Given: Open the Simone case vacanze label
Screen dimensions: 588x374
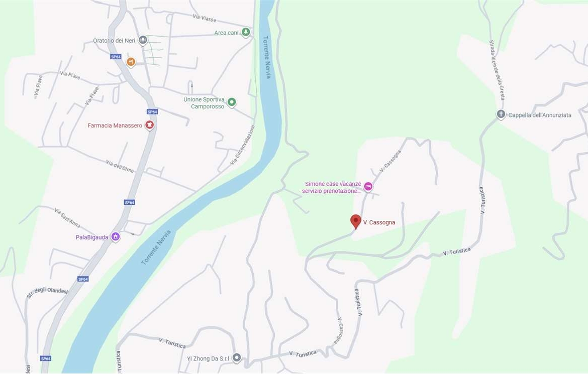Looking at the screenshot, I should pos(331,187).
